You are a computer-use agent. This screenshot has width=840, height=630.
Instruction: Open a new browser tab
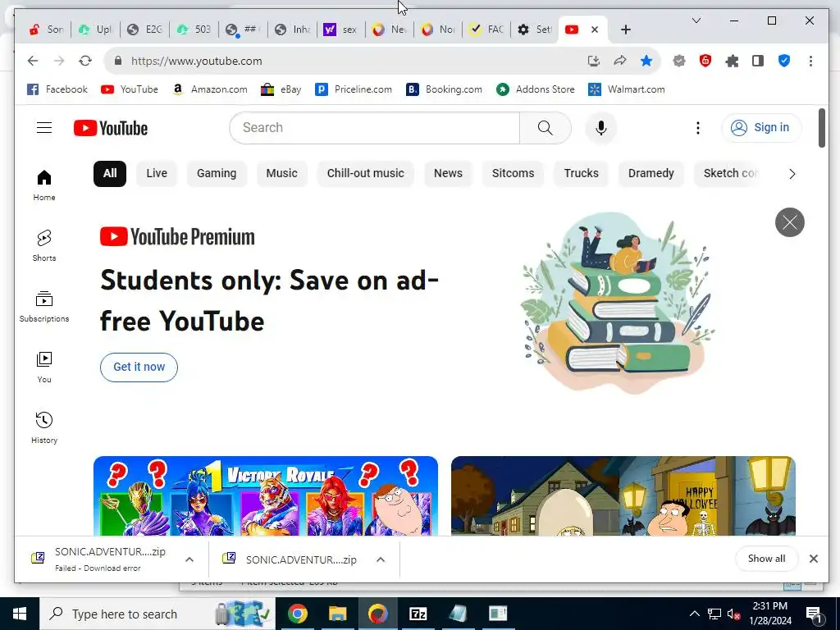(x=625, y=30)
